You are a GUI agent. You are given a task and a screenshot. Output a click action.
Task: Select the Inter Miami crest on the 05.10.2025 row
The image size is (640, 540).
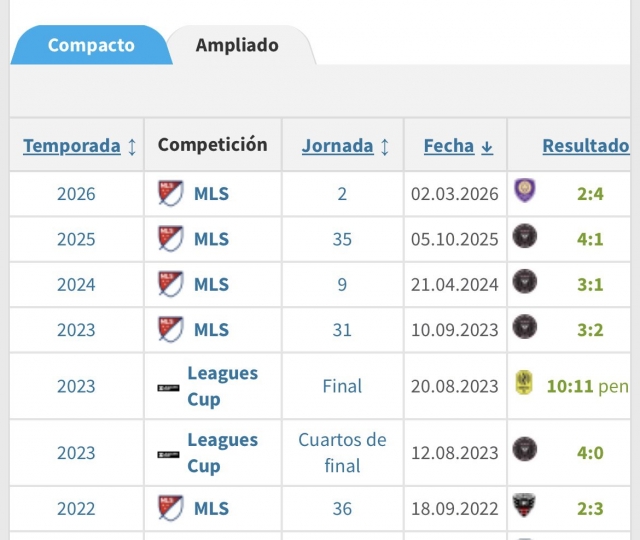click(x=524, y=236)
